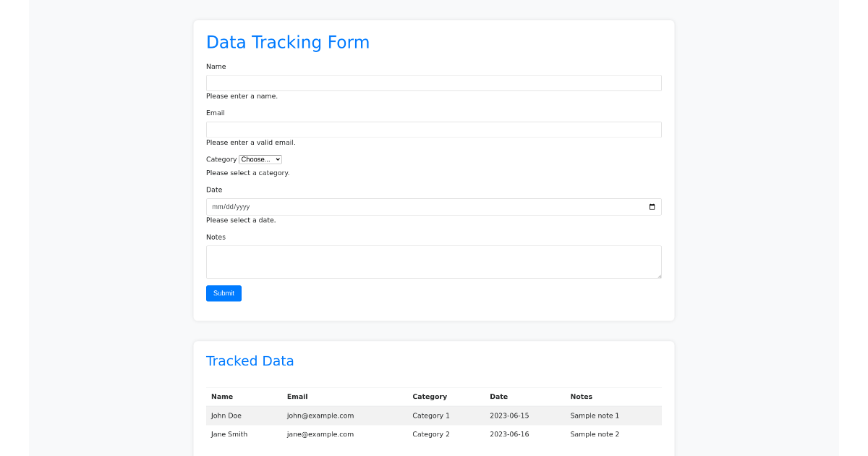Image resolution: width=868 pixels, height=456 pixels.
Task: Click into the Email input field
Action: pos(433,130)
